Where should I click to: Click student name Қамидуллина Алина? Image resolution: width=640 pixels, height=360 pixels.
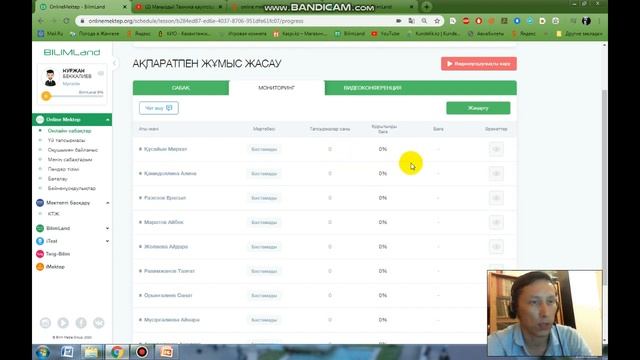point(170,174)
